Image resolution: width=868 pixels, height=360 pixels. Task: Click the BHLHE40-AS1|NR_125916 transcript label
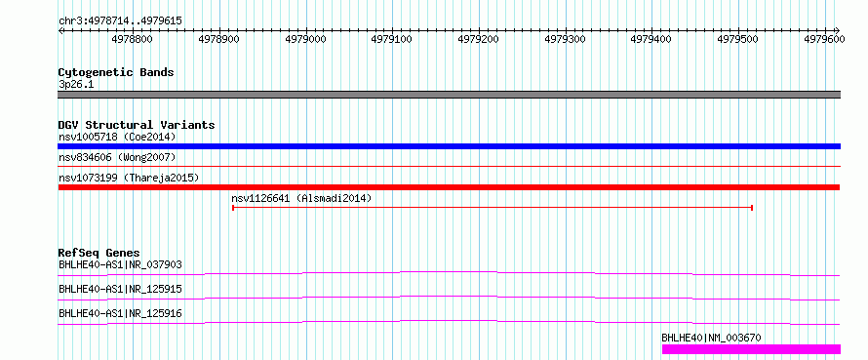[x=120, y=313]
